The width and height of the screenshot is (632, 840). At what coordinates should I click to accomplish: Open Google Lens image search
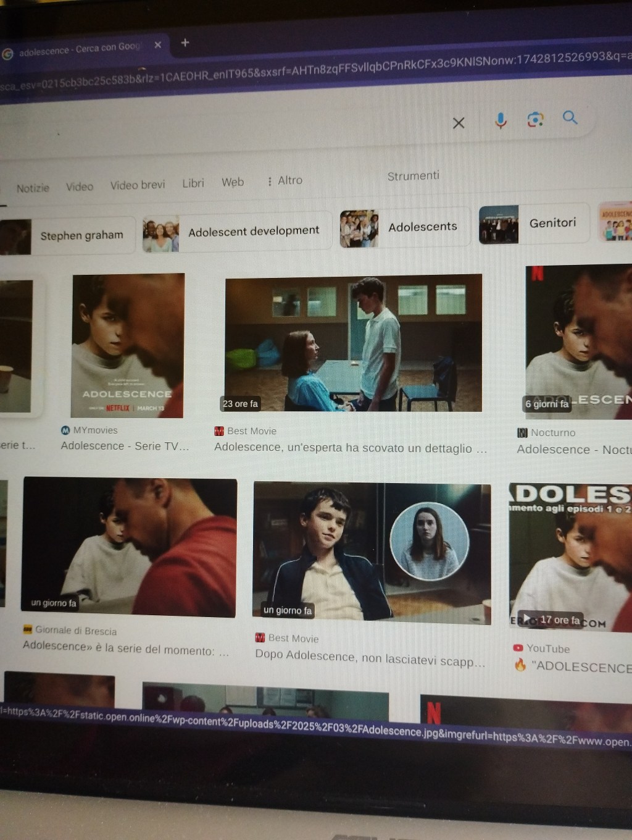(x=534, y=120)
